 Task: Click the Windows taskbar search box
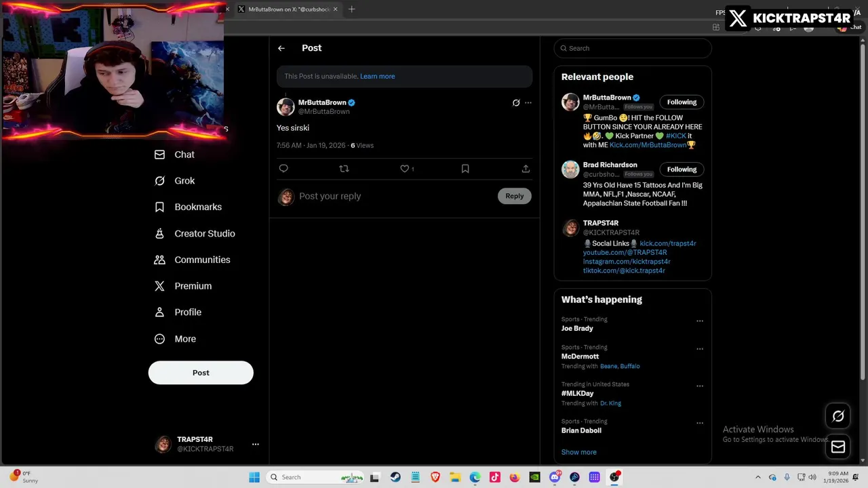[x=315, y=477]
